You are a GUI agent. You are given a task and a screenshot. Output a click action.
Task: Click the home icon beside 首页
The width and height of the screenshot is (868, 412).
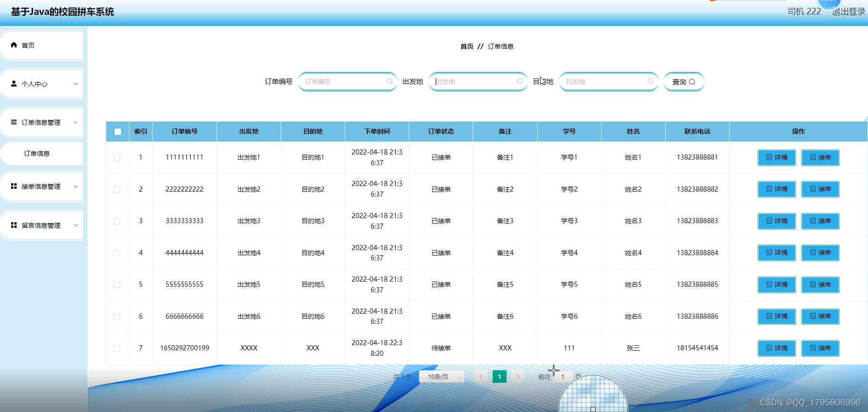point(14,45)
